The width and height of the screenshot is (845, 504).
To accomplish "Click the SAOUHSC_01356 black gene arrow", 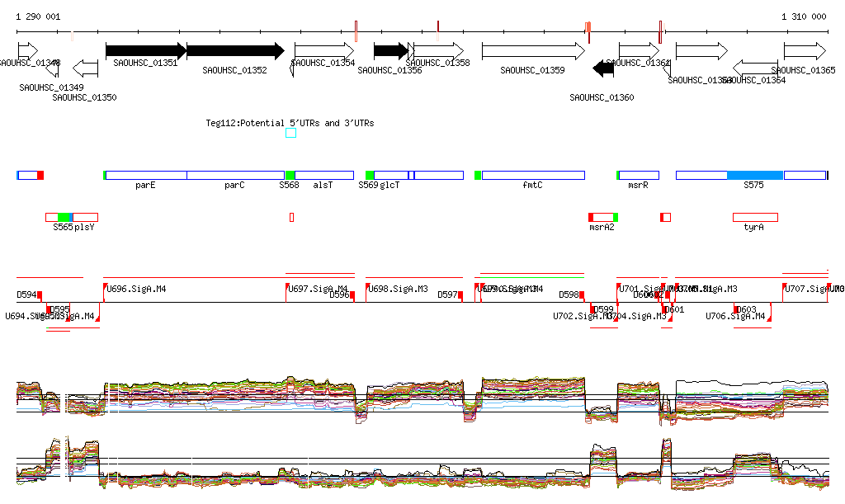I will pos(390,51).
